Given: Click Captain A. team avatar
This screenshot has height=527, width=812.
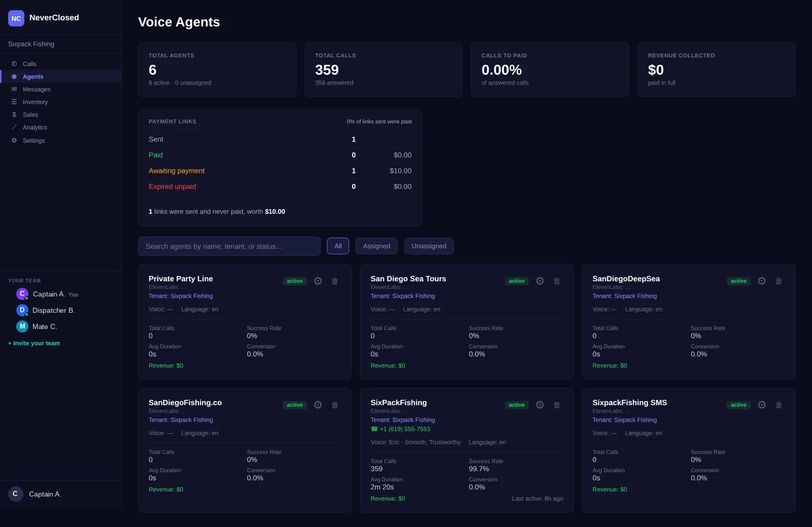Looking at the screenshot, I should click(22, 294).
